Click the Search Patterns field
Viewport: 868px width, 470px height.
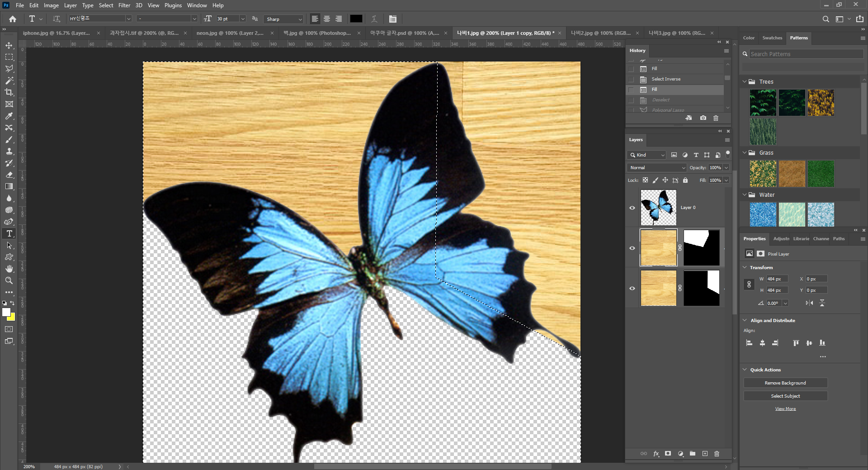click(x=806, y=54)
